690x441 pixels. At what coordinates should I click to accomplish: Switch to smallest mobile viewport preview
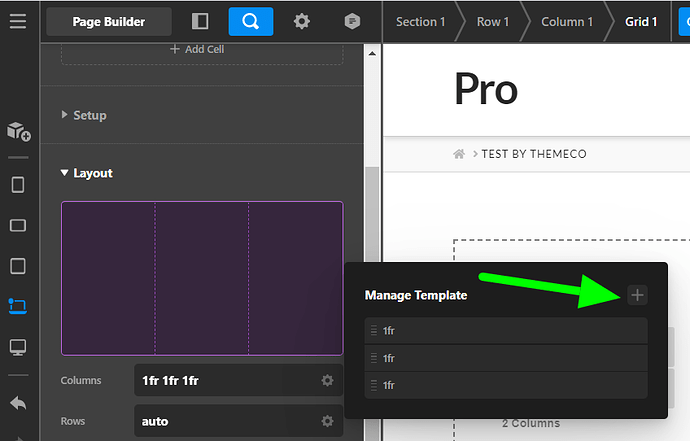coord(18,185)
